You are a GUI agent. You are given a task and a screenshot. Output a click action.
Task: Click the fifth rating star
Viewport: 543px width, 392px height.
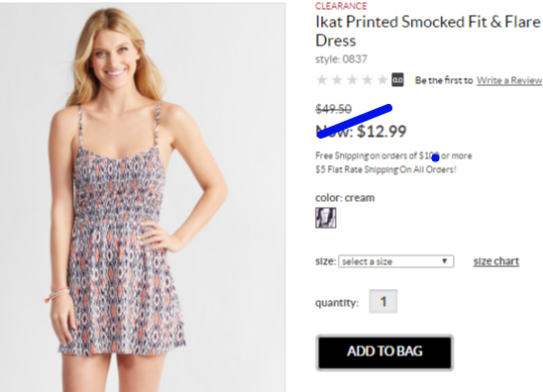tap(382, 80)
